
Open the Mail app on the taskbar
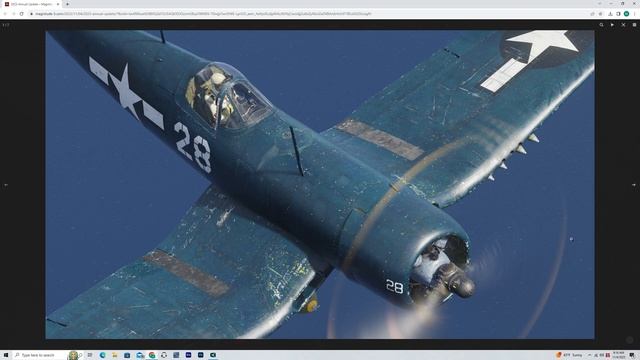140,355
